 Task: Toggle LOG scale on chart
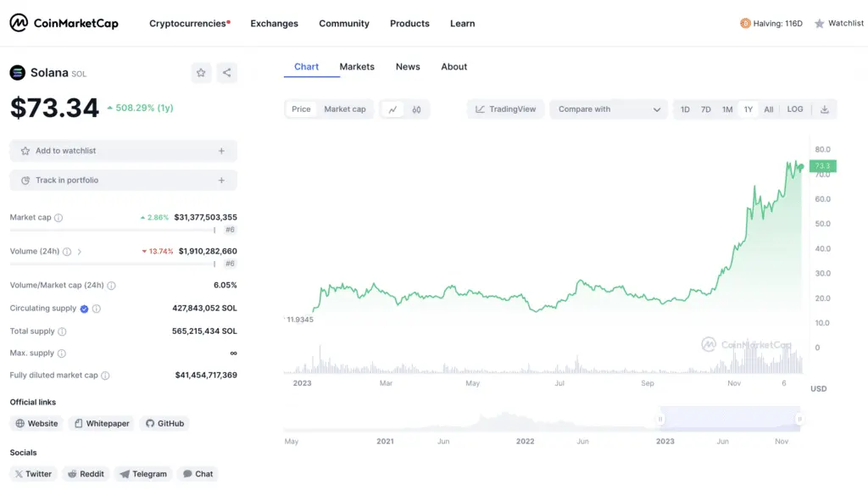(x=794, y=109)
